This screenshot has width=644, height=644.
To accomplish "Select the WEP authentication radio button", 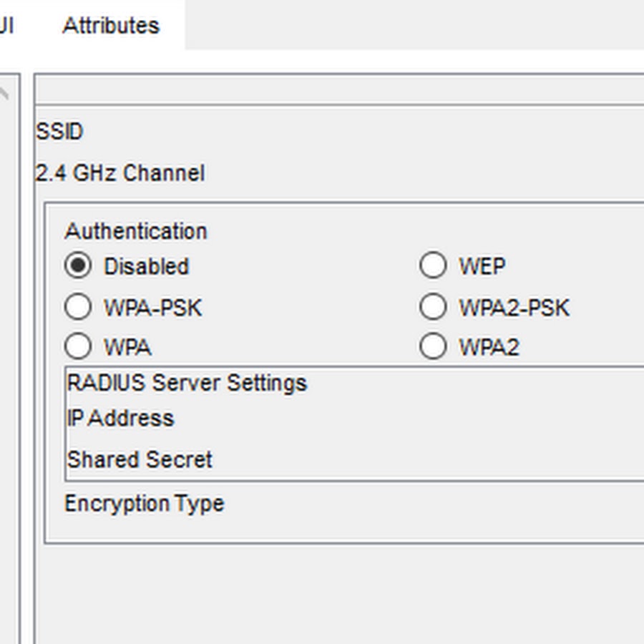I will click(434, 265).
